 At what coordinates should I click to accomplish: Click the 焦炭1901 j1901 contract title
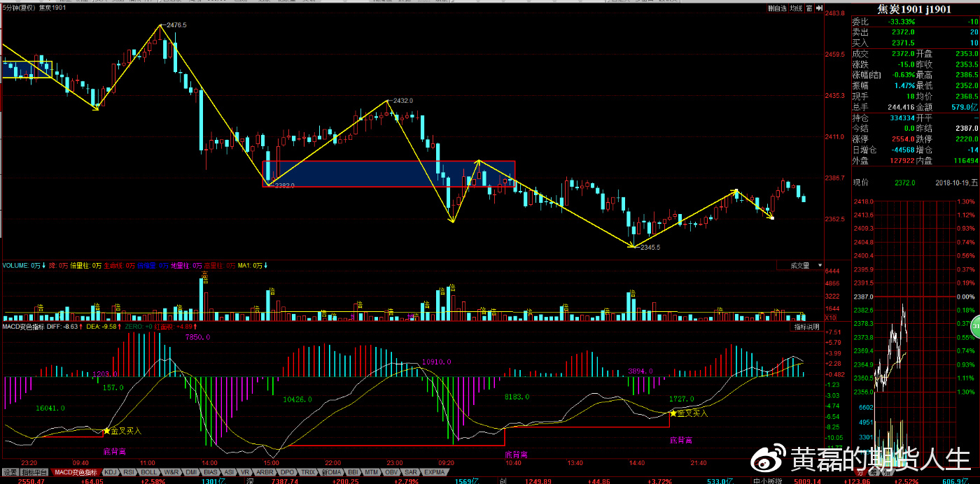pyautogui.click(x=914, y=10)
